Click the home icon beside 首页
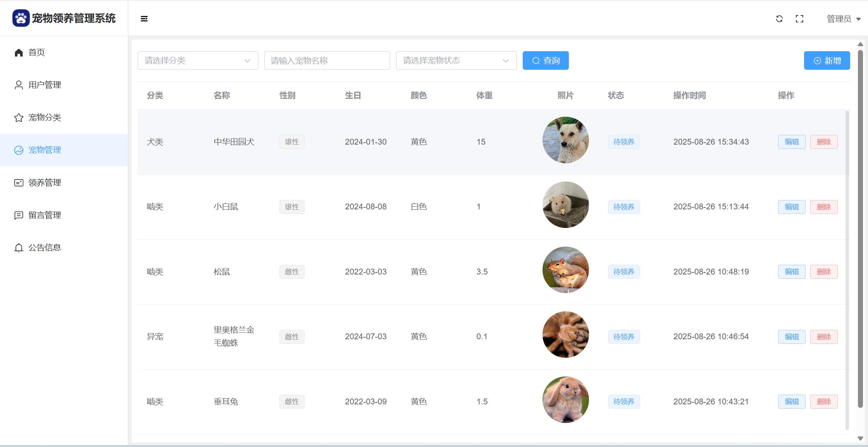 pyautogui.click(x=19, y=52)
